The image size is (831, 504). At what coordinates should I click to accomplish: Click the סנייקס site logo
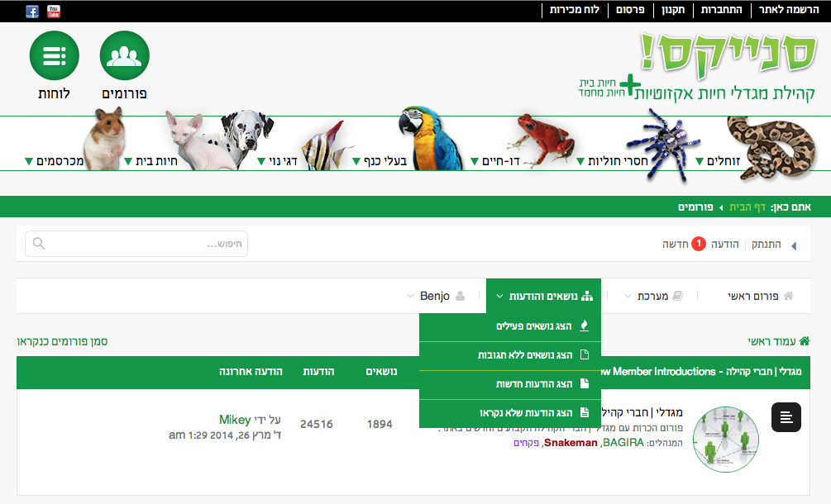727,55
